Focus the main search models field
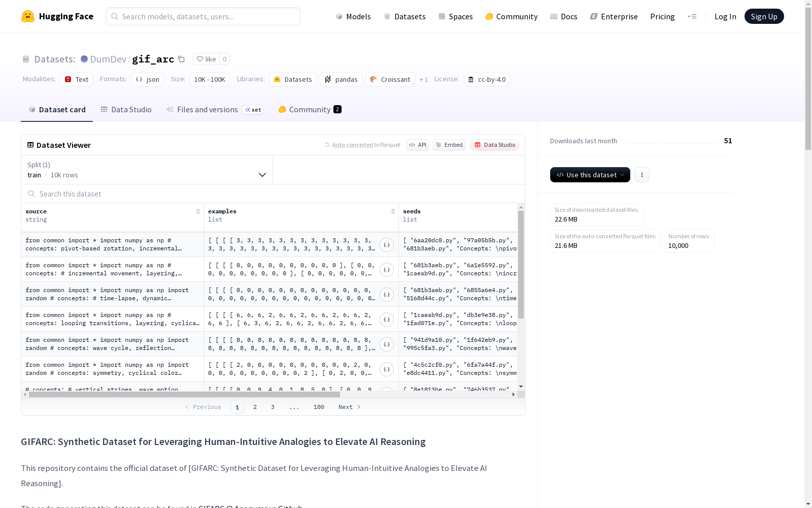The width and height of the screenshot is (812, 508). [x=203, y=16]
